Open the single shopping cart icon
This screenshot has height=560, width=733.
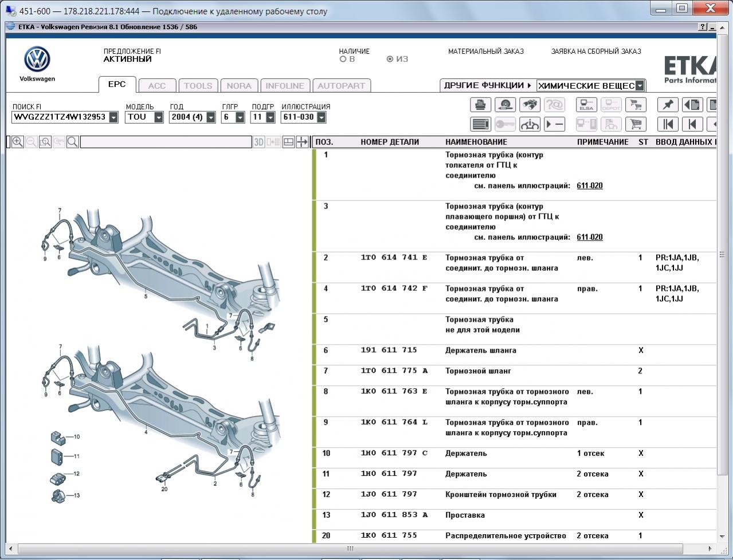(636, 124)
